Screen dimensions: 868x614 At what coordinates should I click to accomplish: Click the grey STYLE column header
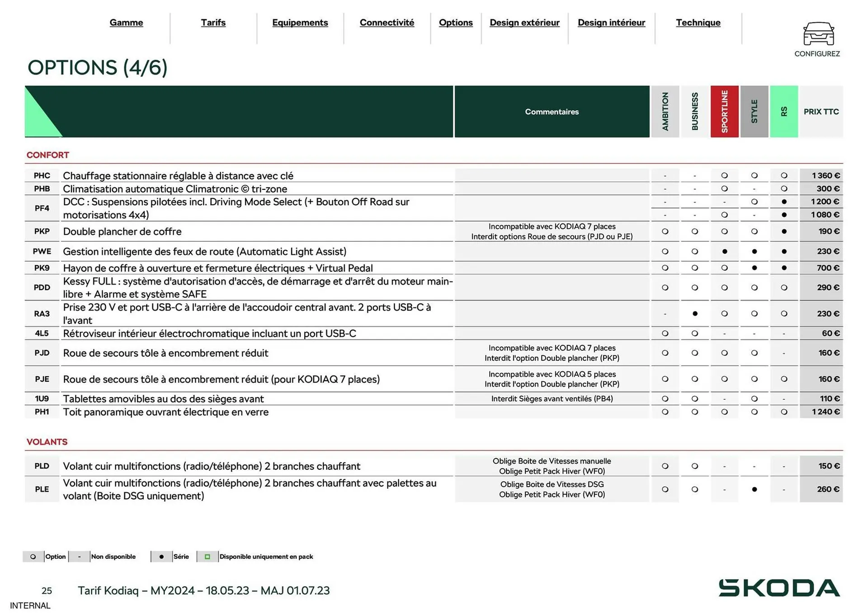[754, 111]
